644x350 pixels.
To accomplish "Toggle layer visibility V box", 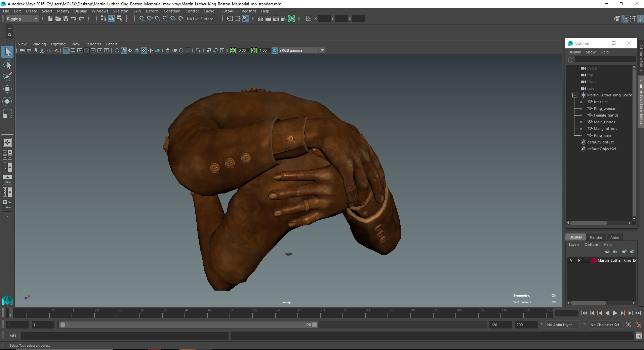I will 571,260.
